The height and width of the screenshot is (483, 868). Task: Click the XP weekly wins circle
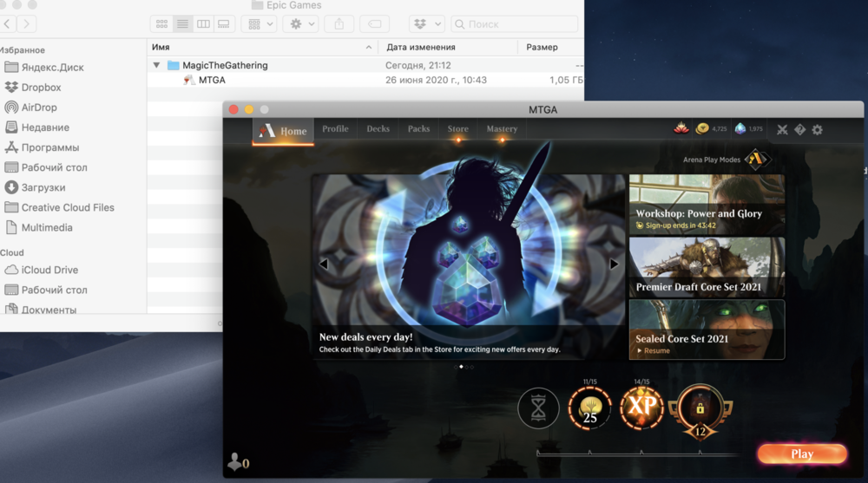pyautogui.click(x=641, y=408)
